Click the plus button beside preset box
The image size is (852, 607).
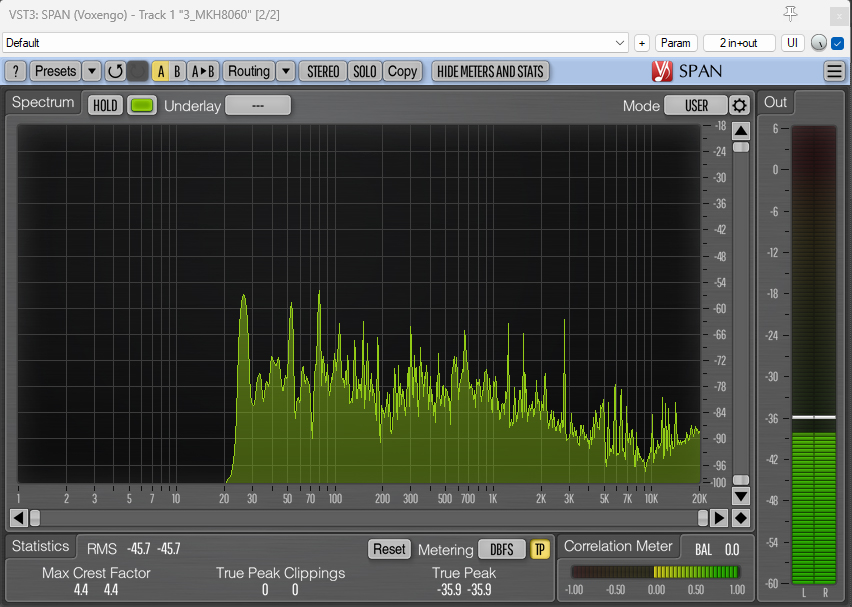tap(642, 43)
